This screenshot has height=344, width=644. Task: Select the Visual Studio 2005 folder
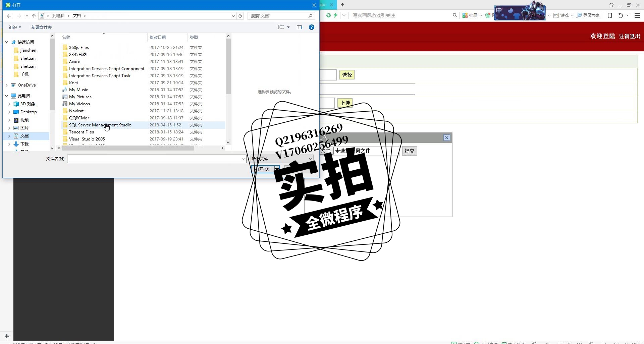click(87, 139)
